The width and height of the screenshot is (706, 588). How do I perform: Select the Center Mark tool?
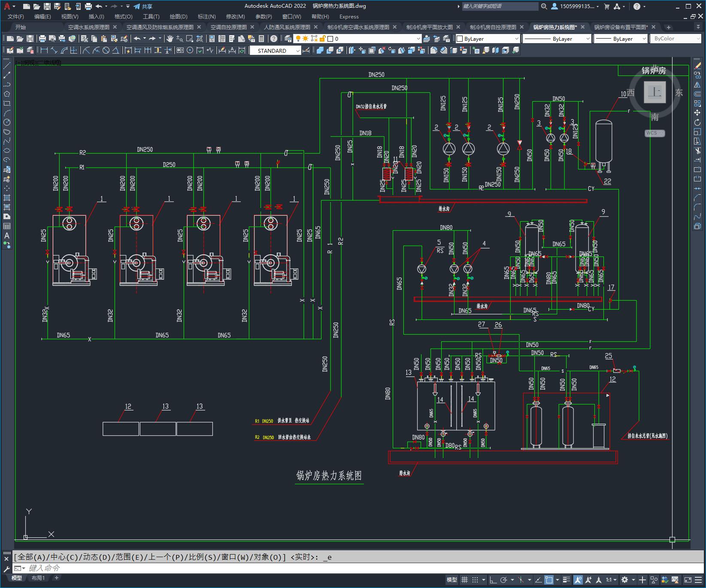click(190, 50)
